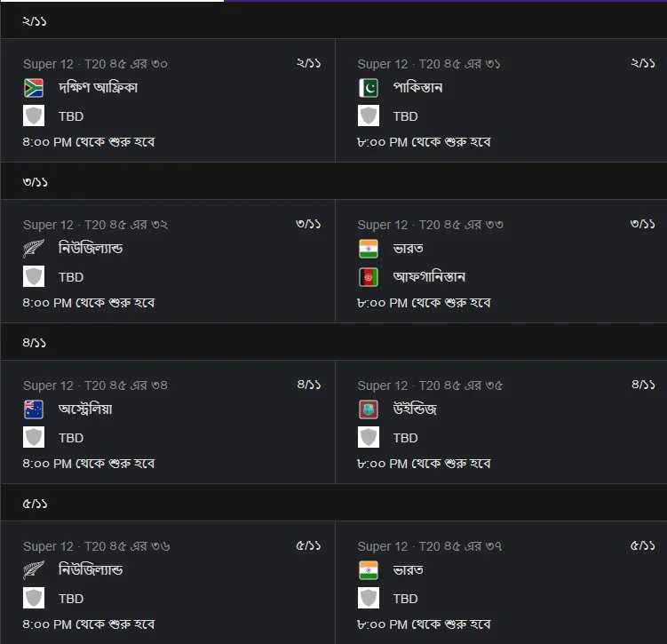Select New Zealand fern logo in match ৩৬

(x=34, y=570)
